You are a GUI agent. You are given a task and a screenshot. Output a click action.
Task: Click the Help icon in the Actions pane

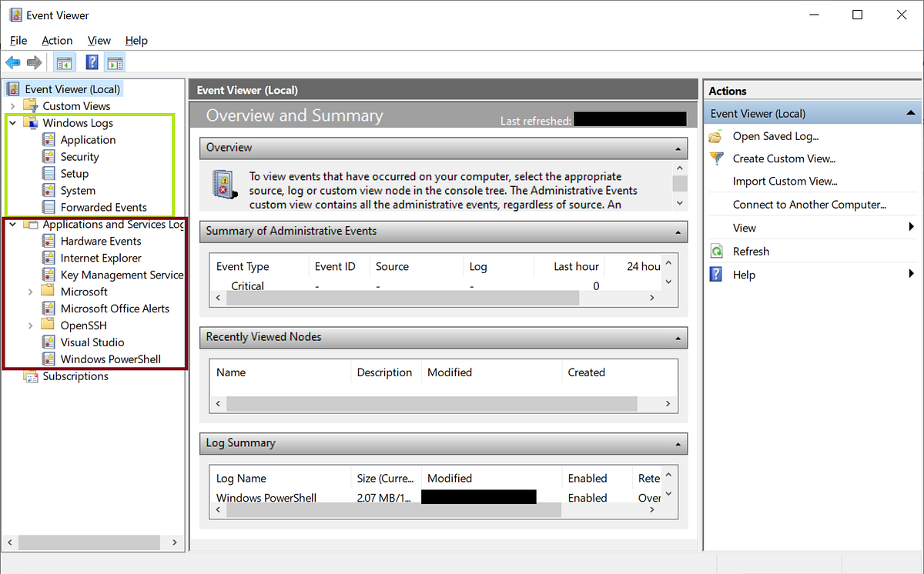pyautogui.click(x=715, y=274)
